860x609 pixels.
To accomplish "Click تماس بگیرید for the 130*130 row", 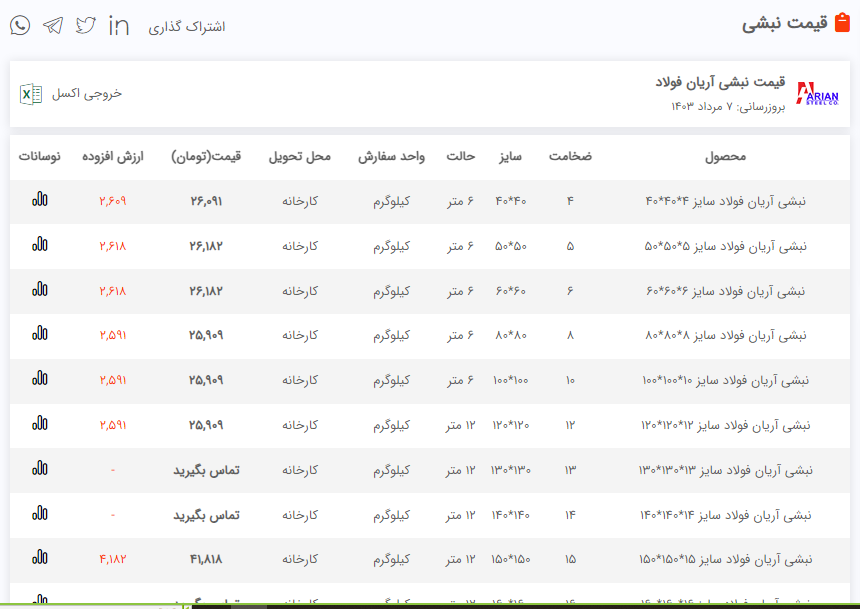I will tap(206, 470).
